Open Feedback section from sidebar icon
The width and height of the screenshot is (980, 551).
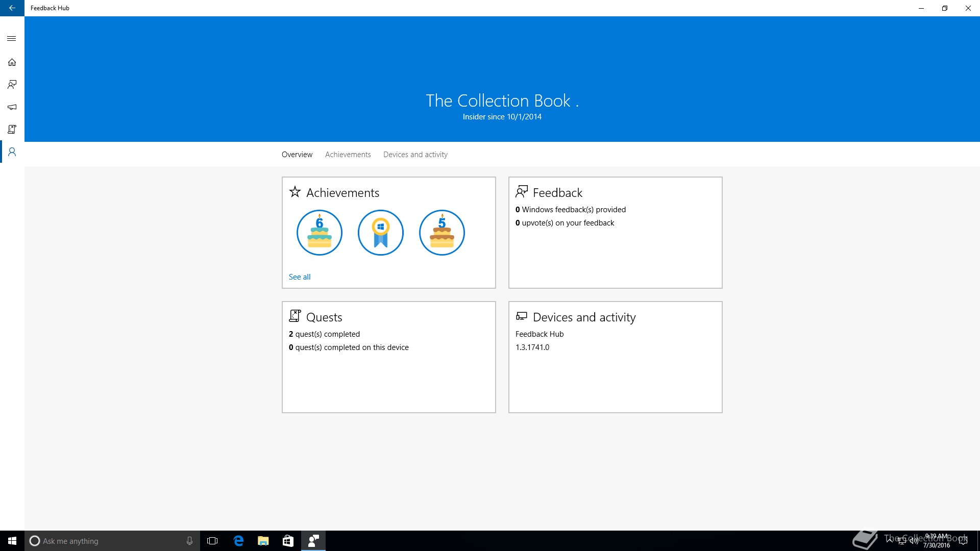(12, 85)
